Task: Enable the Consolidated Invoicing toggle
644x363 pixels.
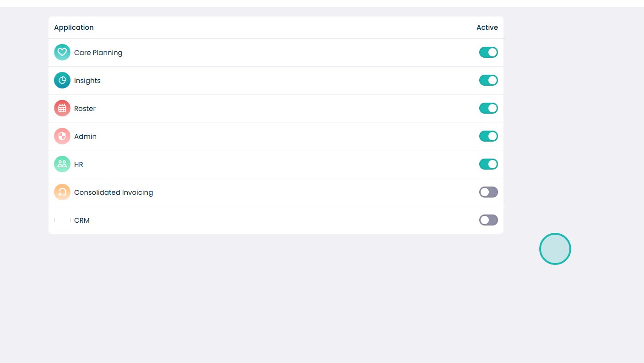Action: tap(488, 192)
